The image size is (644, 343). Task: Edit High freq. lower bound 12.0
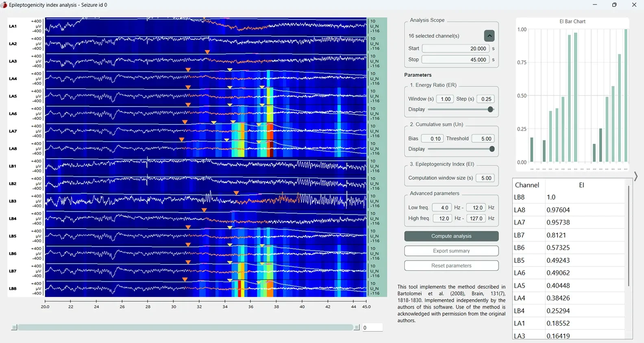442,218
